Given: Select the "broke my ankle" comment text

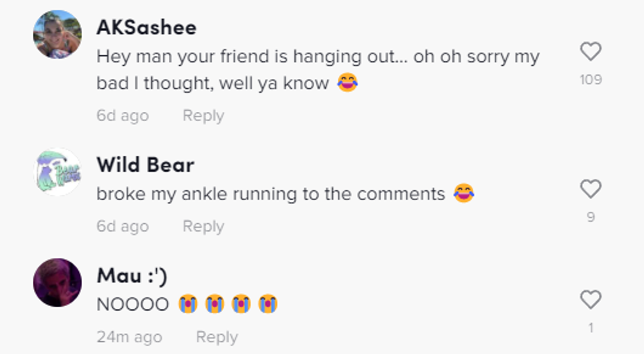Looking at the screenshot, I should click(271, 194).
